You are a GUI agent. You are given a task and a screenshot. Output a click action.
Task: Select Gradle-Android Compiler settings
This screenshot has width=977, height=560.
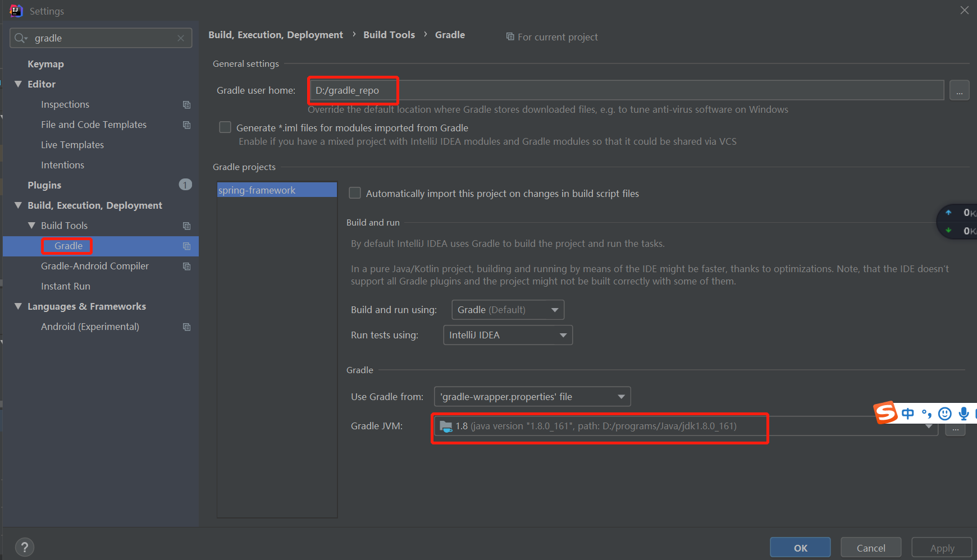click(x=95, y=266)
